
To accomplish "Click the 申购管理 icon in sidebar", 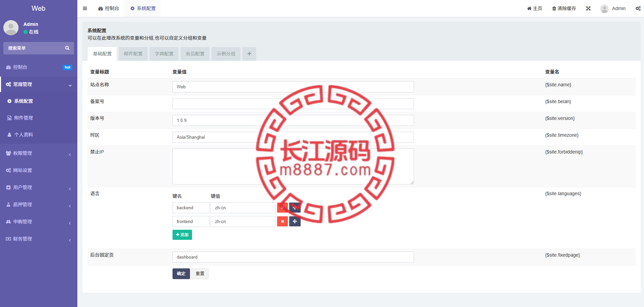I will [8, 222].
